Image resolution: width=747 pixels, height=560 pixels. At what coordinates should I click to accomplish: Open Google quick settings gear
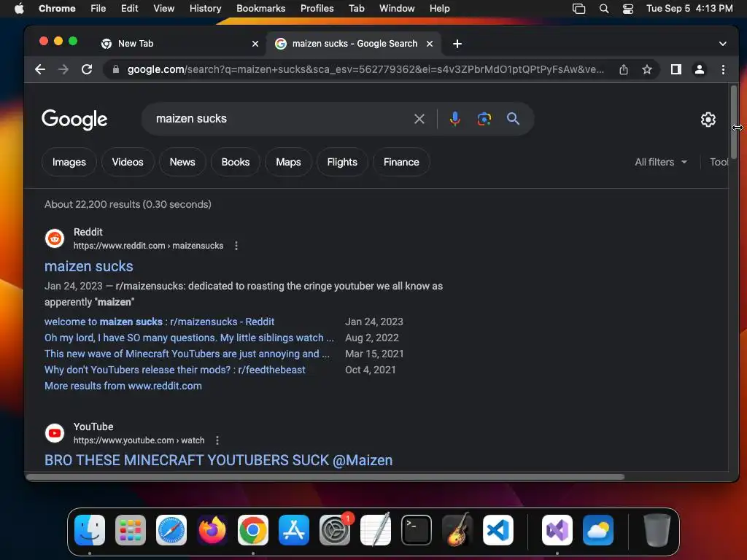coord(708,119)
